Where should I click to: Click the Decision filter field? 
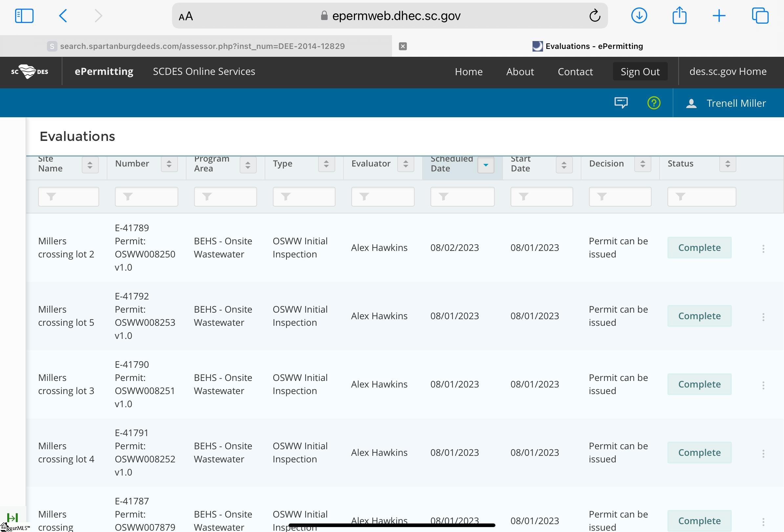point(620,197)
